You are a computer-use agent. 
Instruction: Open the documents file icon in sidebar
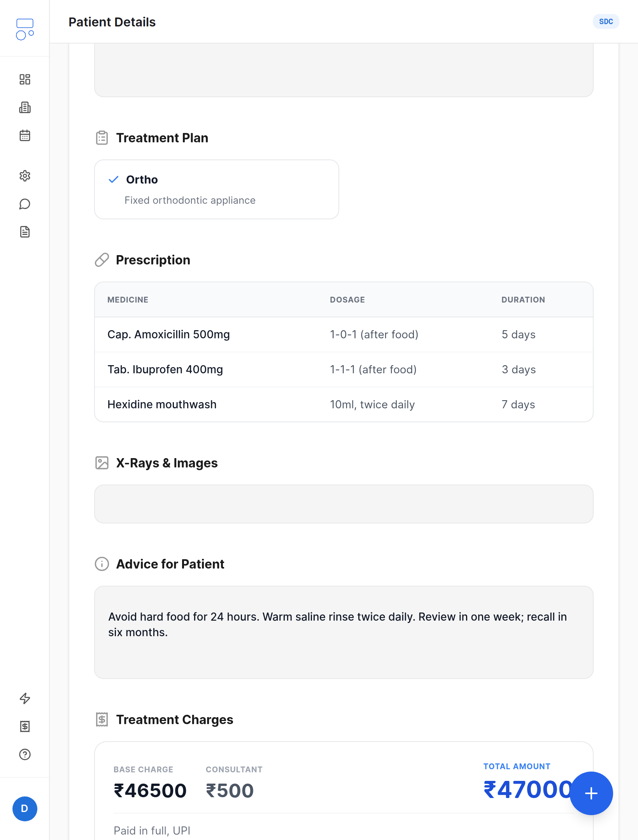click(x=25, y=232)
